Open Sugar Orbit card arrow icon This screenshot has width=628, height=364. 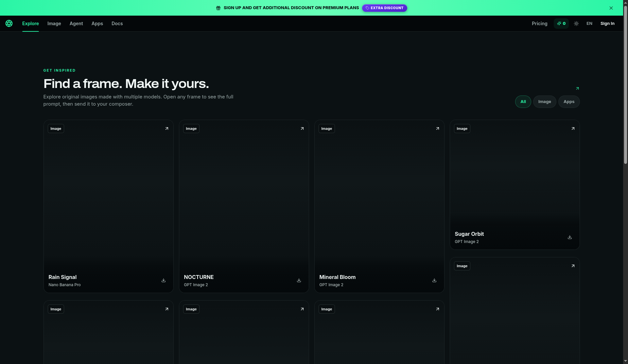(573, 129)
